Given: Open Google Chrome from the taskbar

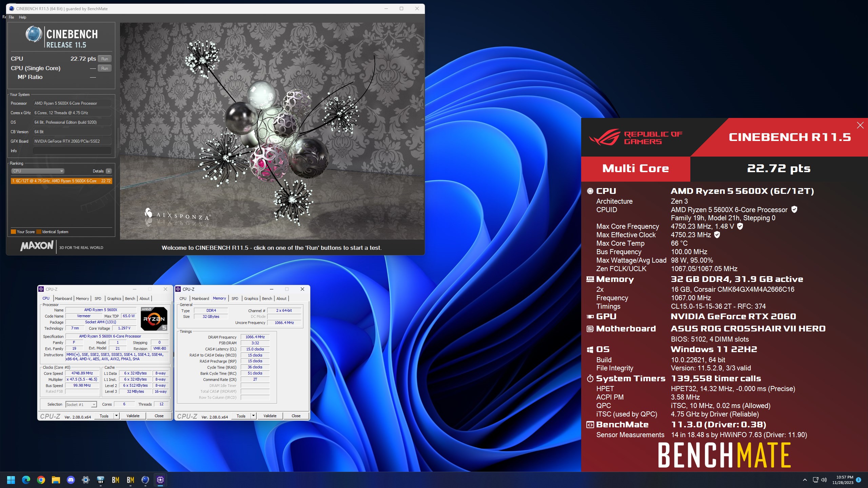Looking at the screenshot, I should point(41,480).
